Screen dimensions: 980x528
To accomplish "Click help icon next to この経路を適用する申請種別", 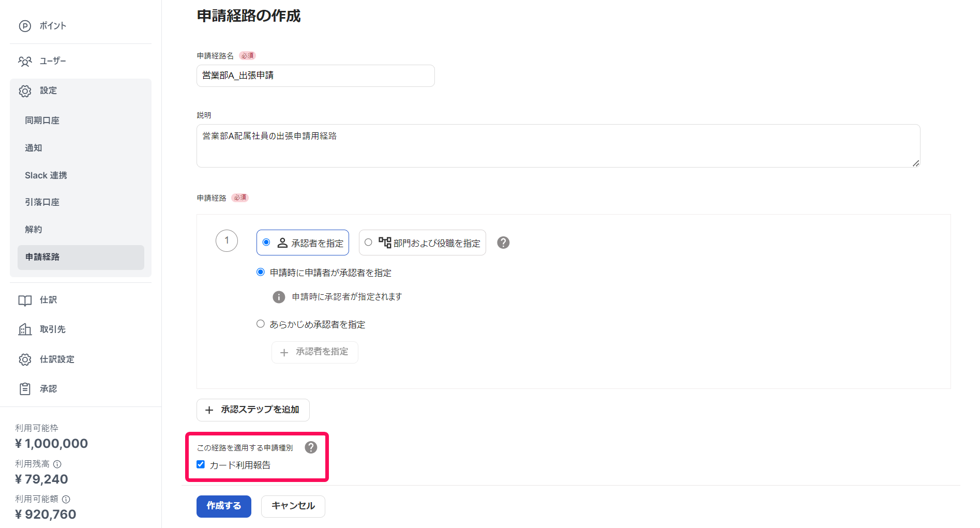I will click(311, 447).
